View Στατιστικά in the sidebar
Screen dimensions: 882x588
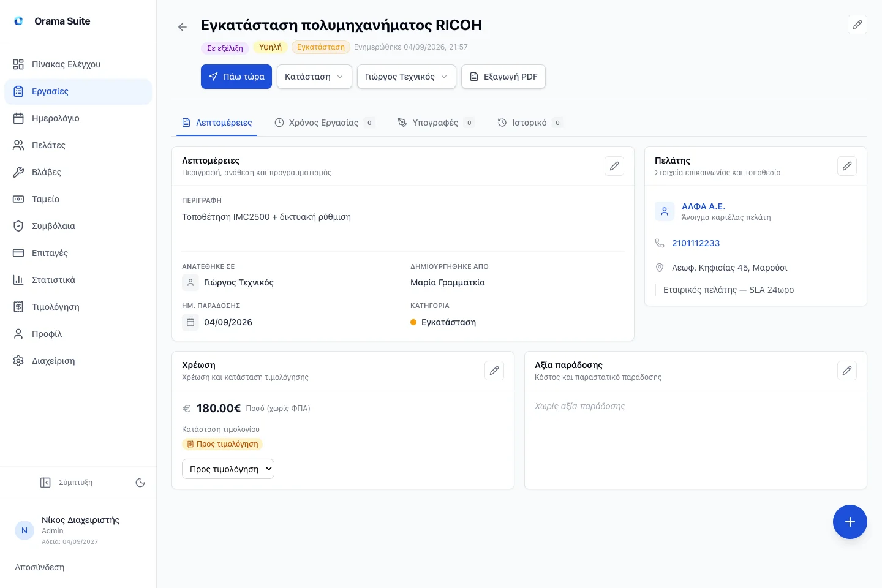[x=78, y=280]
